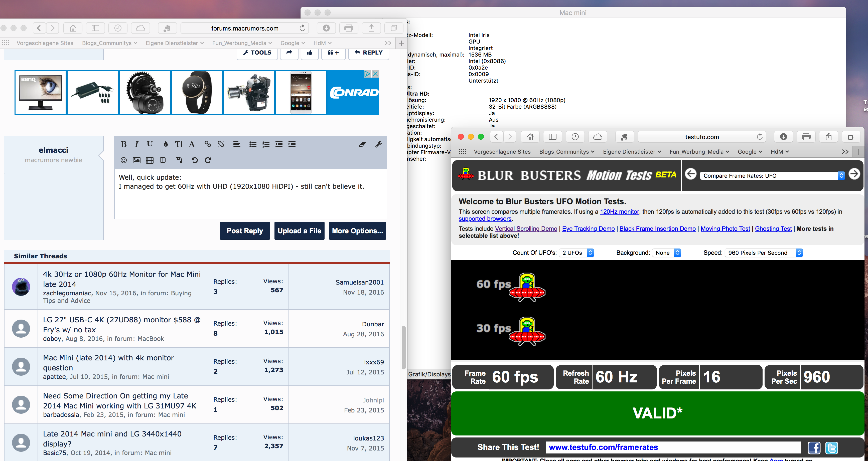Open the font size tool
Image resolution: width=868 pixels, height=461 pixels.
point(179,144)
